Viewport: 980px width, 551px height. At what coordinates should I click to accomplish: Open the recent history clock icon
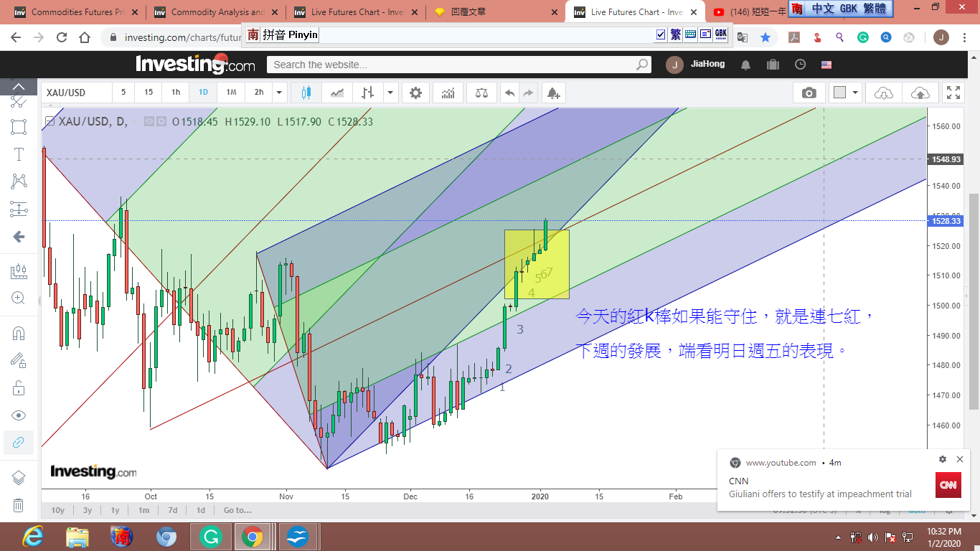[x=800, y=65]
